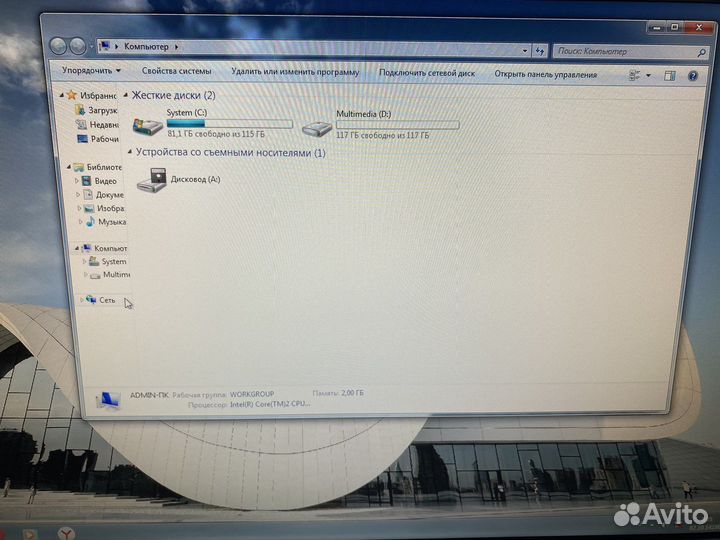
Task: Open the Документы library
Action: tap(104, 195)
